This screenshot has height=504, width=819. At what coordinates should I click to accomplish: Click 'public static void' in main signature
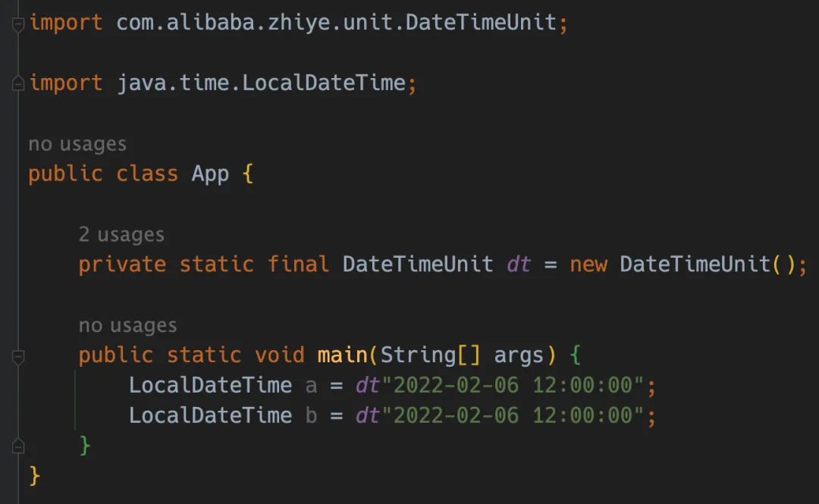click(x=191, y=355)
